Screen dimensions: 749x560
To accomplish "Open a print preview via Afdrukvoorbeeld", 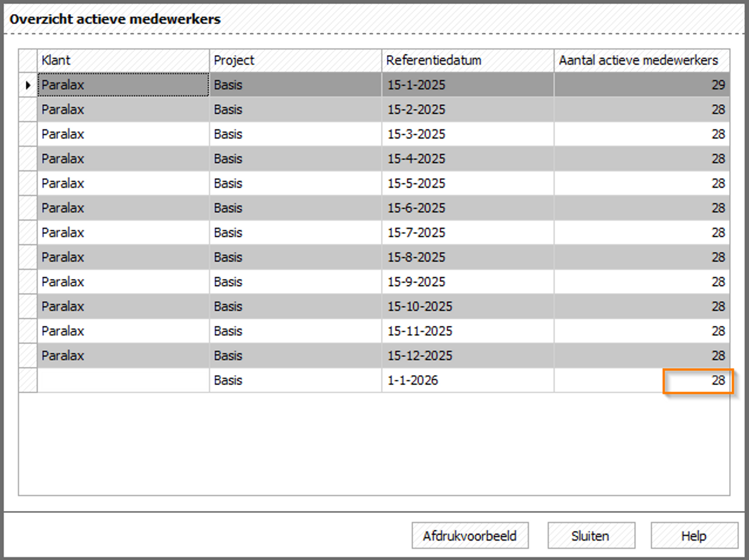I will click(470, 535).
